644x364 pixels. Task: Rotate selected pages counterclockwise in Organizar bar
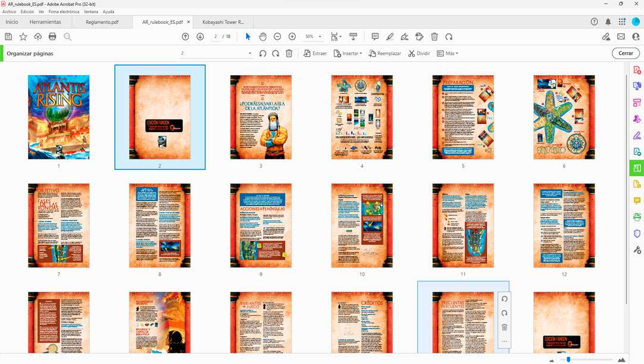tap(263, 54)
